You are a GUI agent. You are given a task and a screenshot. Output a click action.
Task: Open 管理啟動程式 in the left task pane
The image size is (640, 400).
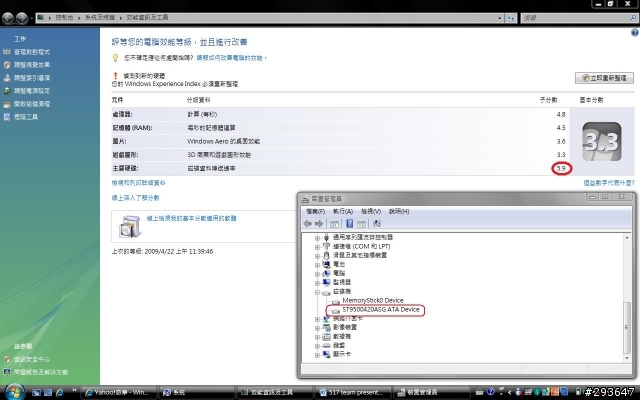tap(32, 52)
